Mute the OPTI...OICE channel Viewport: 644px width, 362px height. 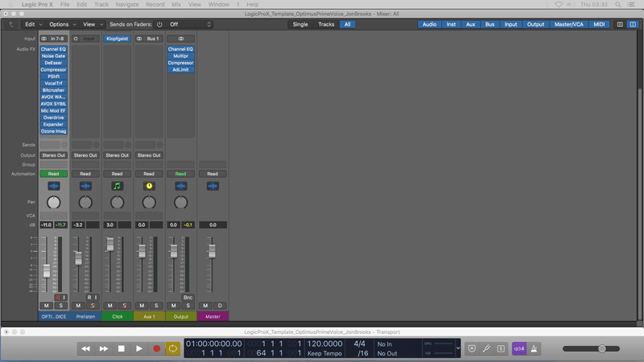47,306
